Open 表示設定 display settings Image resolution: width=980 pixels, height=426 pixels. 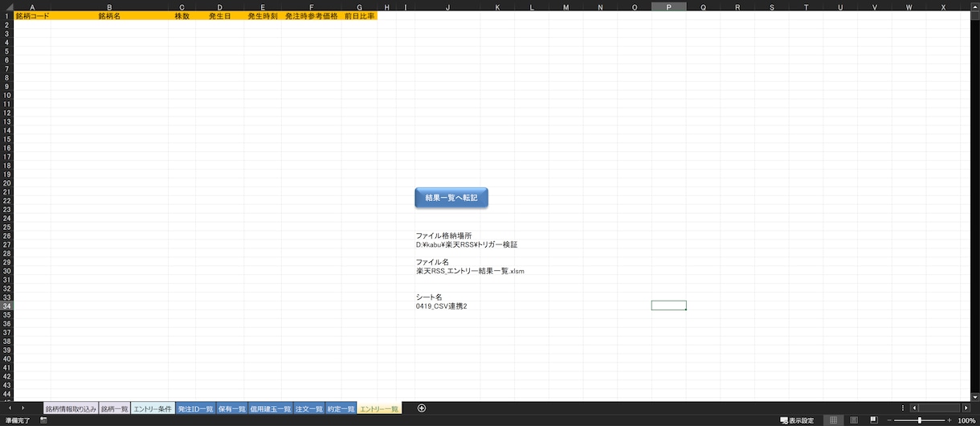(x=797, y=420)
